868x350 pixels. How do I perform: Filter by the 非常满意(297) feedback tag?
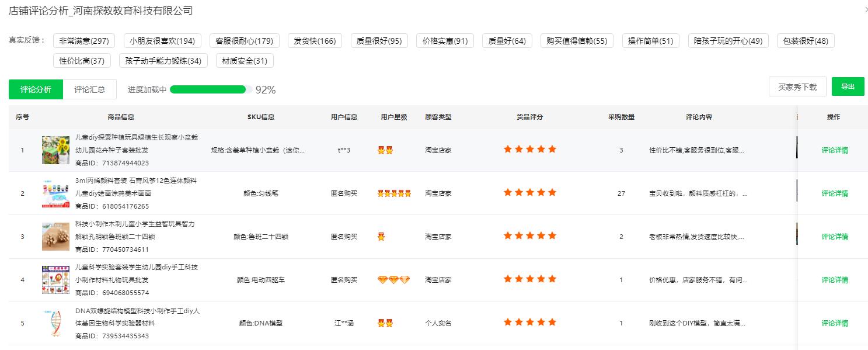[84, 41]
